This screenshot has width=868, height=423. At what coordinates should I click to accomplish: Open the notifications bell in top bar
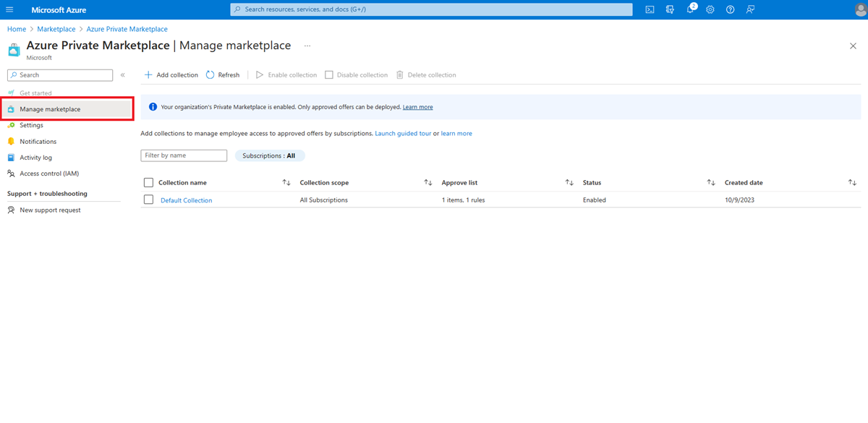[x=690, y=9]
